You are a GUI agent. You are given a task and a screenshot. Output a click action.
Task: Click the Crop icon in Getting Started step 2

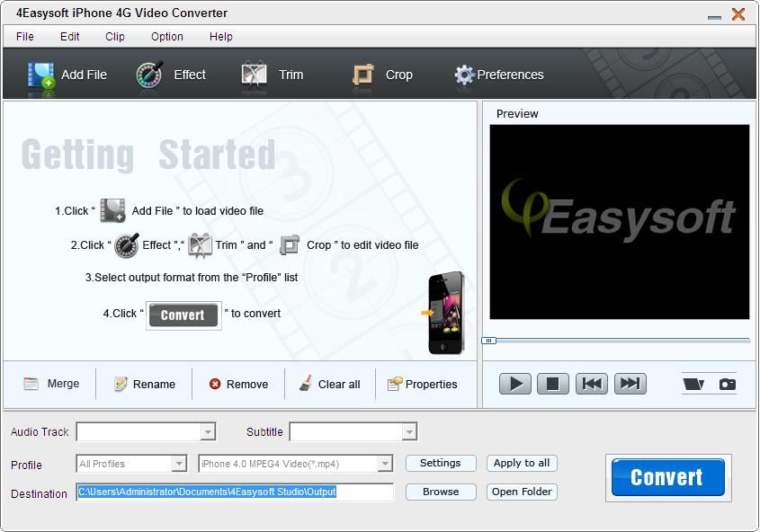[290, 245]
